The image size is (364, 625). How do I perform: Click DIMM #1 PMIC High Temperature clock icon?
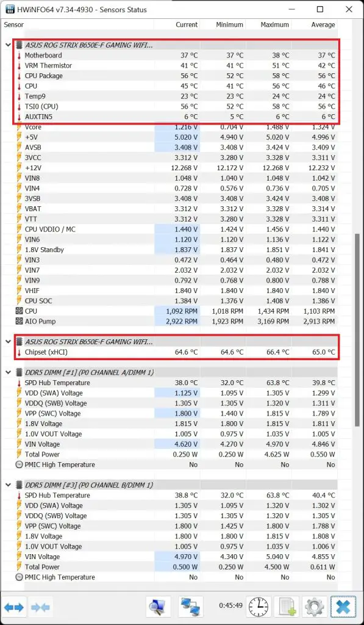coord(19,464)
